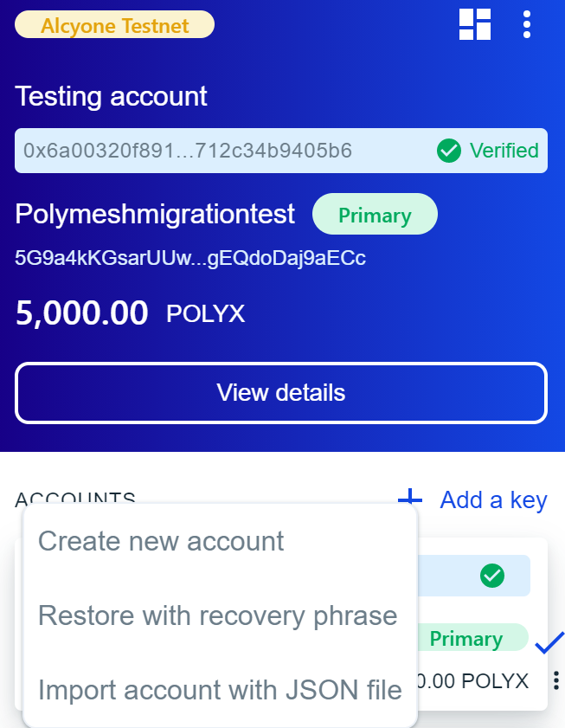Open the account card's three-dot menu
565x728 pixels.
(555, 680)
